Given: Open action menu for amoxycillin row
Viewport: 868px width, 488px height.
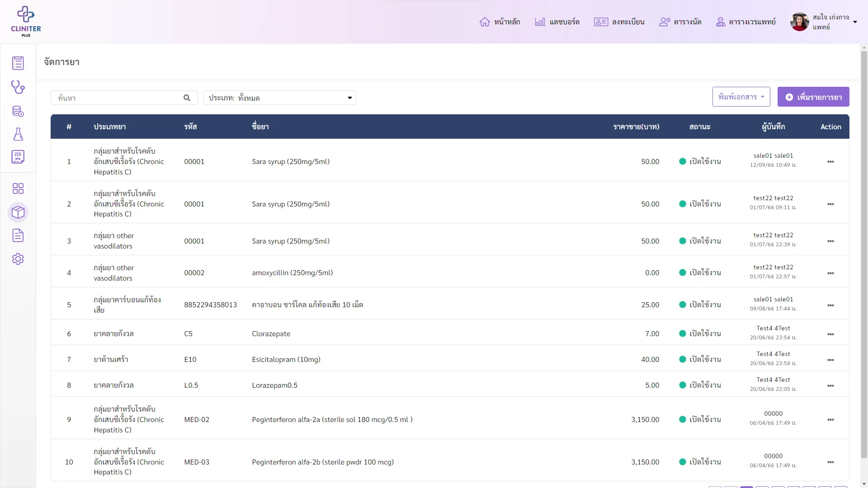Looking at the screenshot, I should (831, 273).
